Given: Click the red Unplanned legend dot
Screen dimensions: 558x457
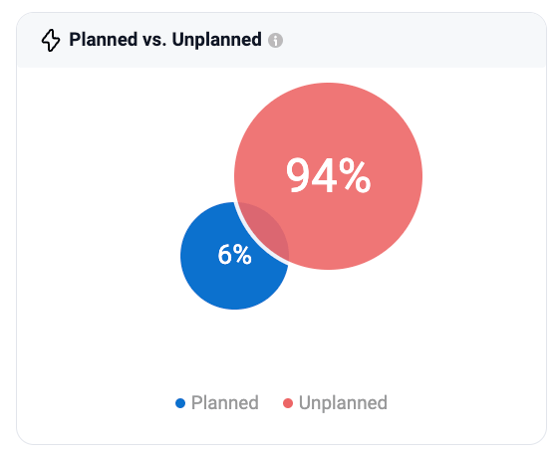Looking at the screenshot, I should click(288, 403).
